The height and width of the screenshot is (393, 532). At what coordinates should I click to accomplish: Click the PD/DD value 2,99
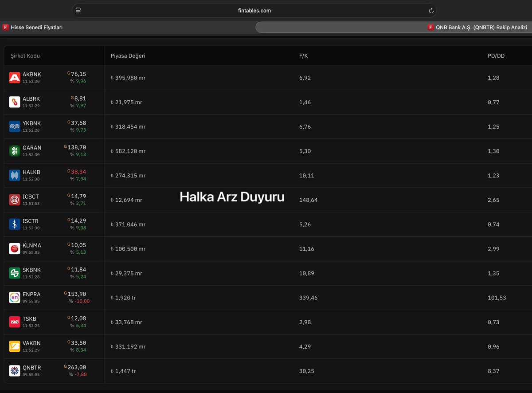[493, 249]
